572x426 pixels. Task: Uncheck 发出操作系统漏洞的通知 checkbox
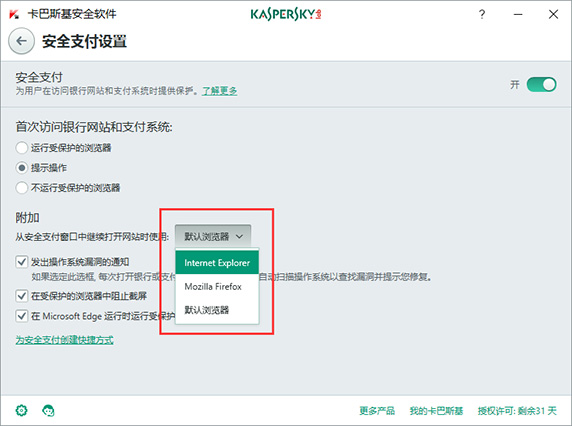click(x=22, y=262)
